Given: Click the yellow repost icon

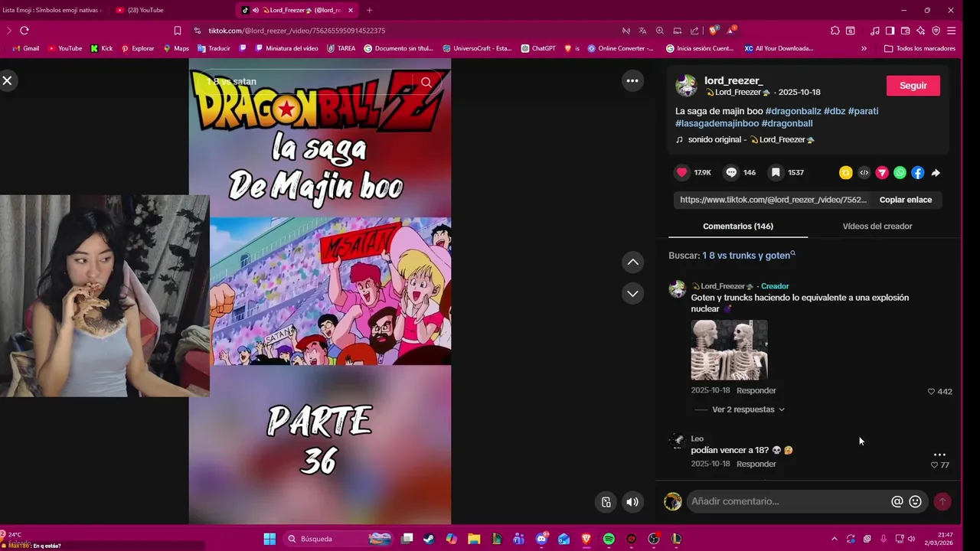Looking at the screenshot, I should click(846, 173).
